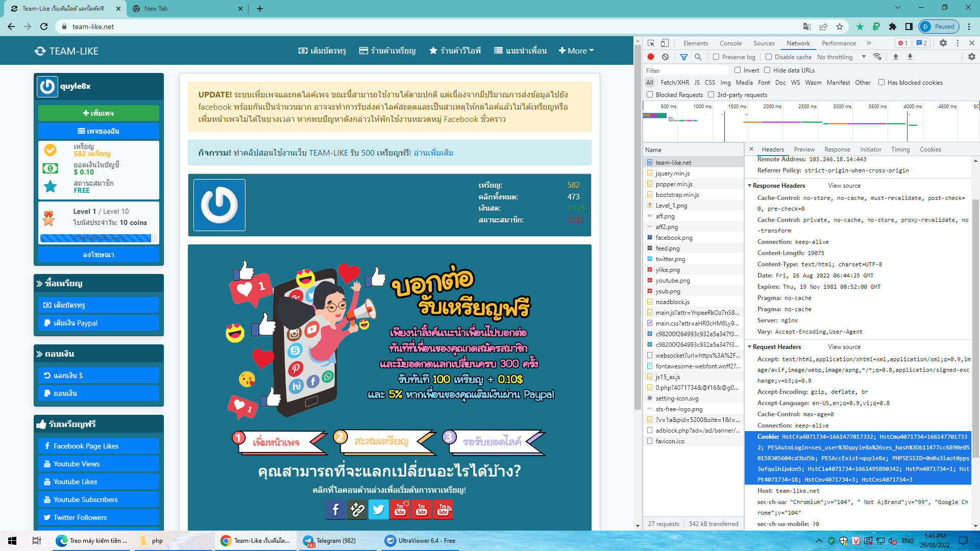
Task: Close the request details pane with the X
Action: [751, 149]
